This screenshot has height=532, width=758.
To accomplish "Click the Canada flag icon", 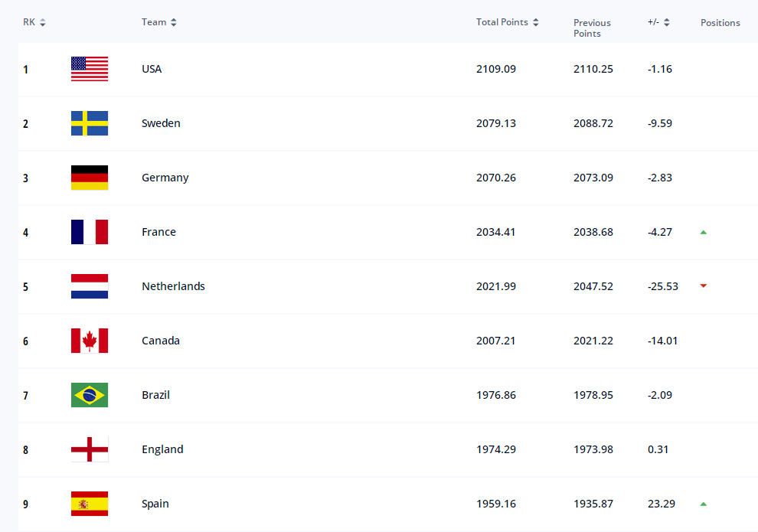I will (x=90, y=341).
